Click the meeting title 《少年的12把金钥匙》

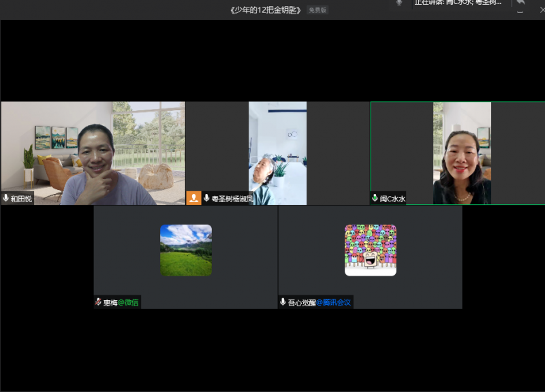(266, 10)
